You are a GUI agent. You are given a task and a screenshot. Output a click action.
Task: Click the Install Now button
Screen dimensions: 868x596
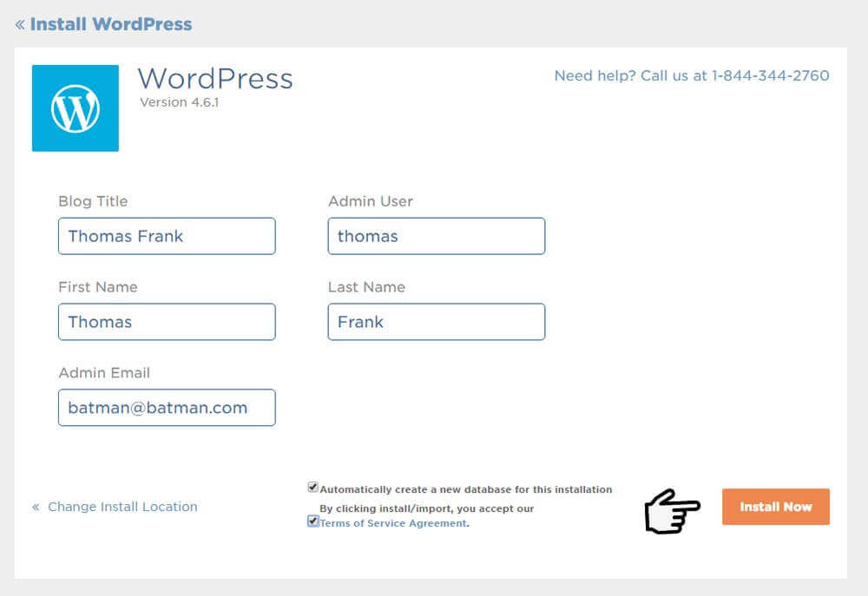[x=775, y=507]
